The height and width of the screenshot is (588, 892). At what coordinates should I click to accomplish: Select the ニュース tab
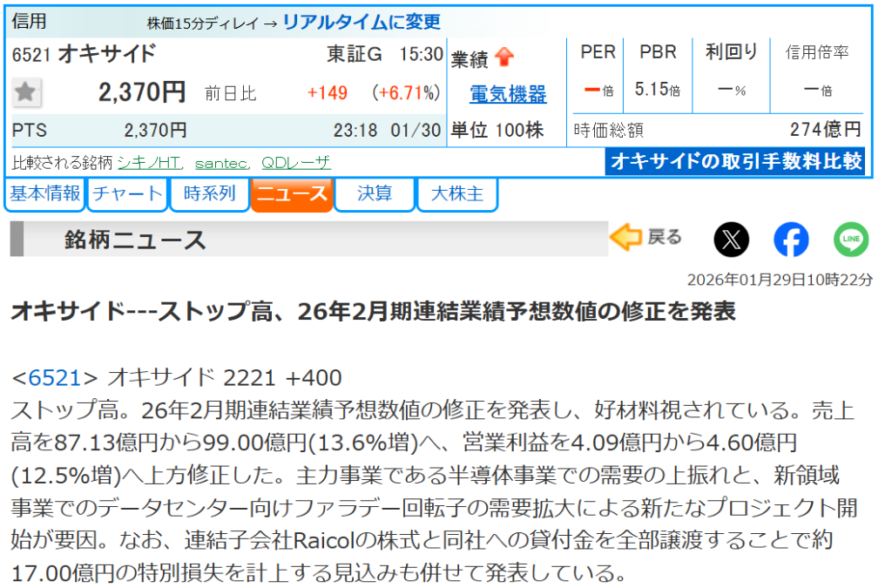coord(292,193)
